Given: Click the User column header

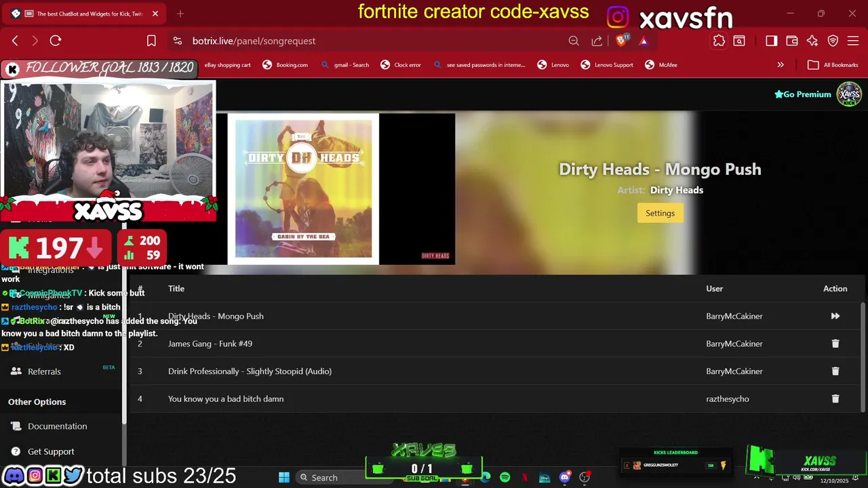Looking at the screenshot, I should [714, 289].
